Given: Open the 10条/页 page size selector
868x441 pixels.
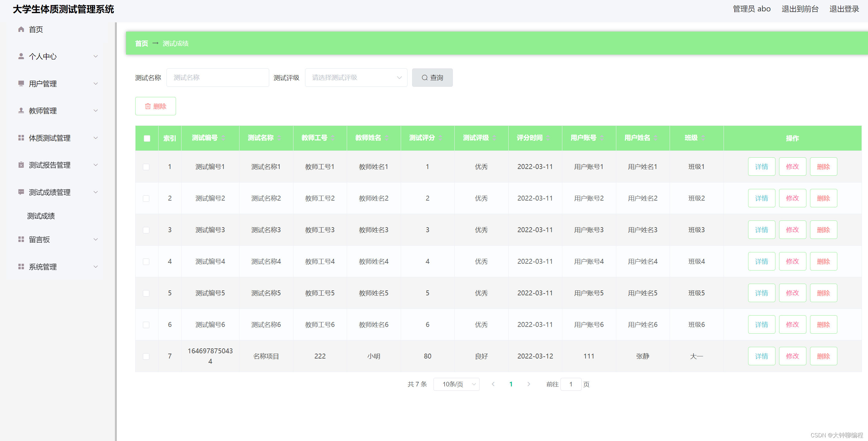Looking at the screenshot, I should 456,384.
